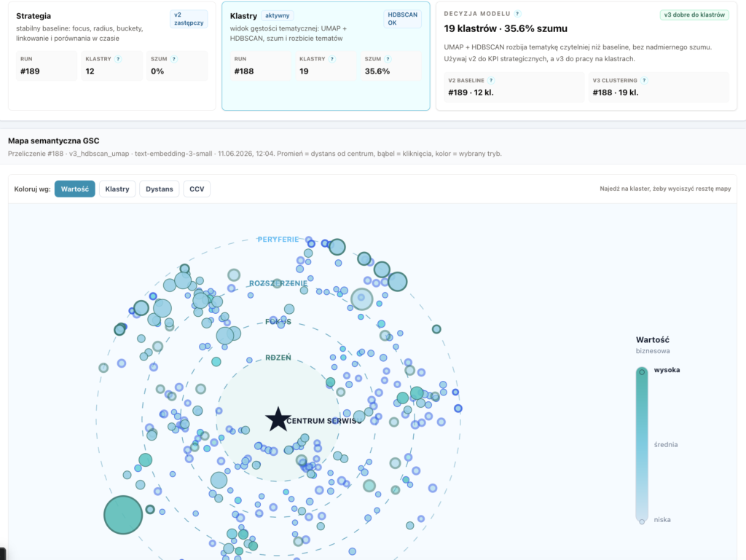Click the '#188 · 19 kl.' clustering value

616,92
